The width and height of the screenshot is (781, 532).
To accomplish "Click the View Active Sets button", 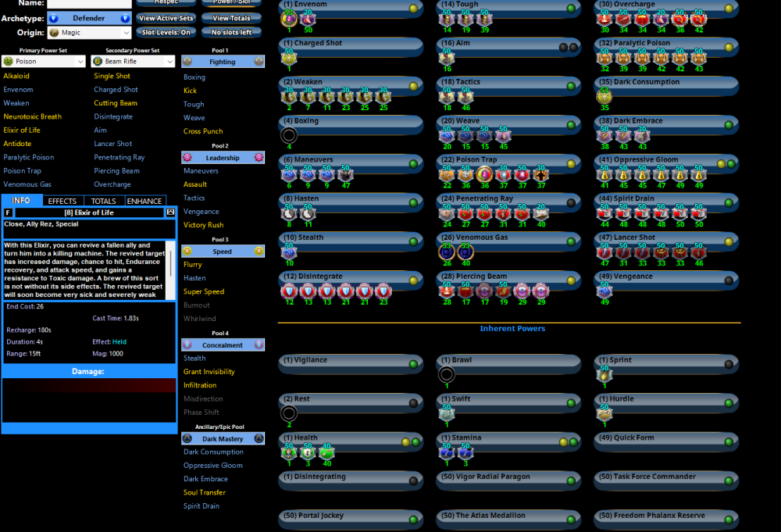I will 166,18.
